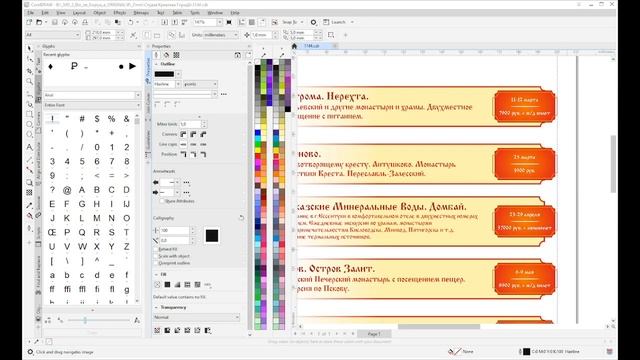Open the View menu
Image resolution: width=640 pixels, height=360 pixels.
(x=61, y=13)
